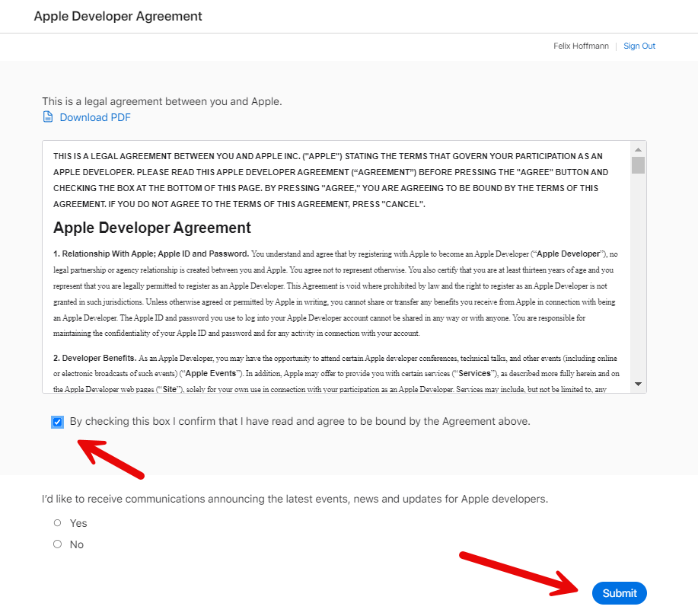Viewport: 698px width, 616px height.
Task: Click the agreement scrollbar thumb
Action: (x=638, y=165)
